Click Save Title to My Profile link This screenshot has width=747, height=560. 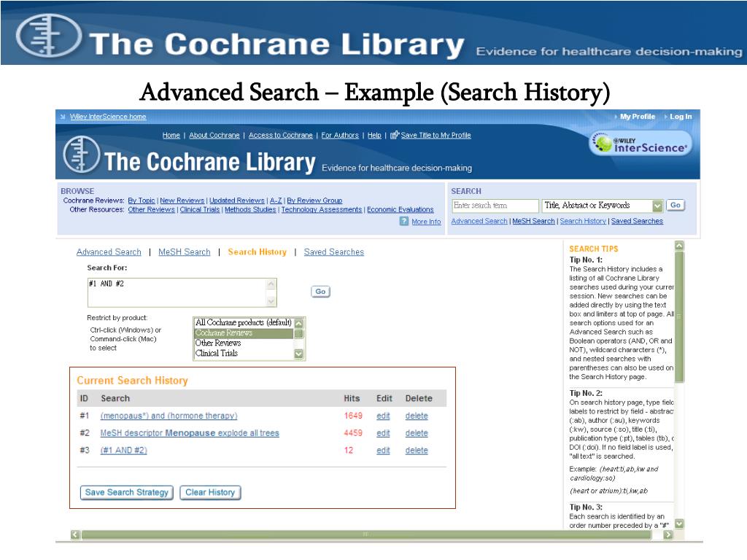436,135
